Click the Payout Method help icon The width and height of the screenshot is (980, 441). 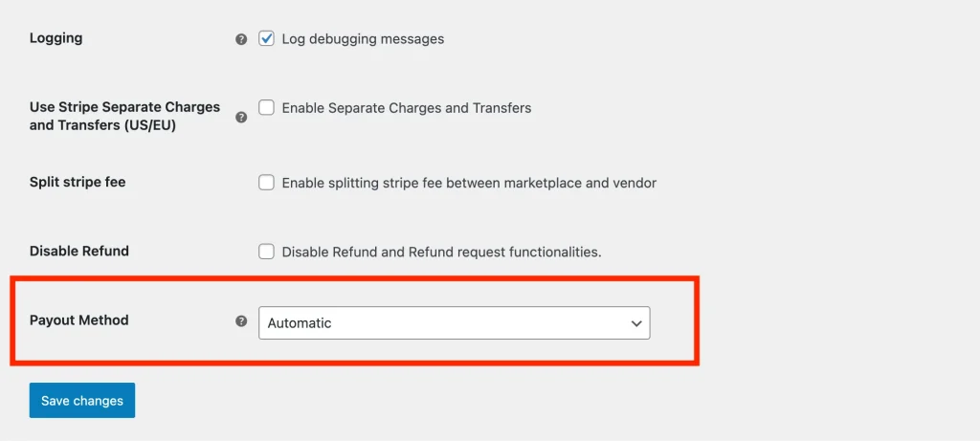241,321
